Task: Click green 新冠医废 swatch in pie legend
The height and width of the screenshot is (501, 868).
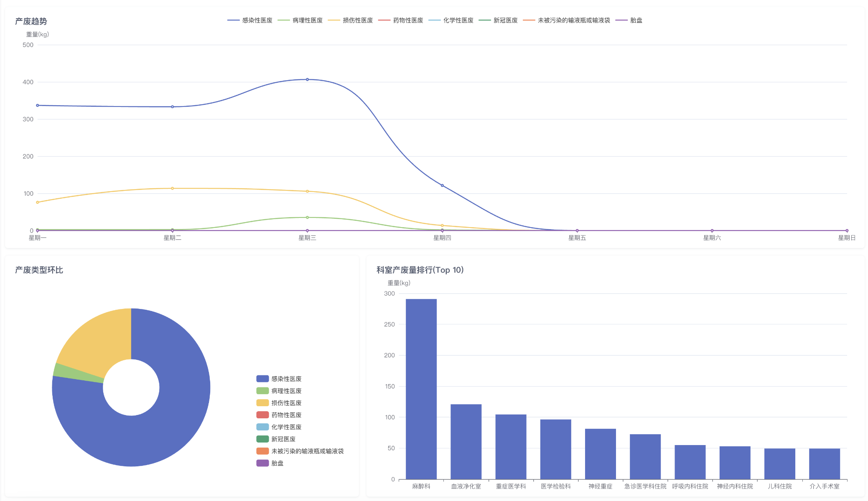Action: [x=262, y=439]
